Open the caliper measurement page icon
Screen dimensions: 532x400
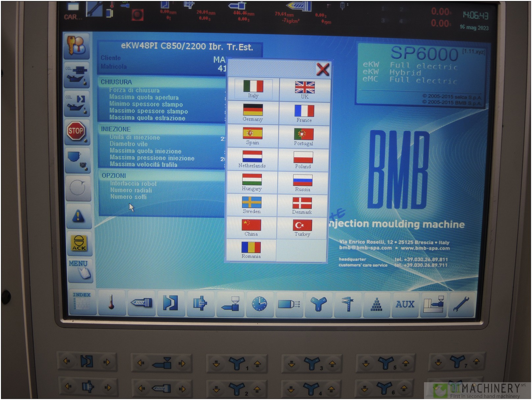[x=347, y=304]
